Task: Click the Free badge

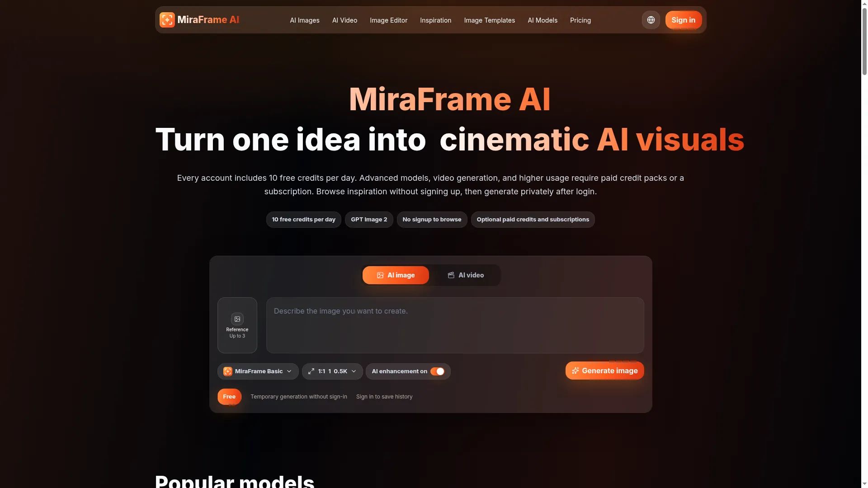Action: click(x=229, y=397)
